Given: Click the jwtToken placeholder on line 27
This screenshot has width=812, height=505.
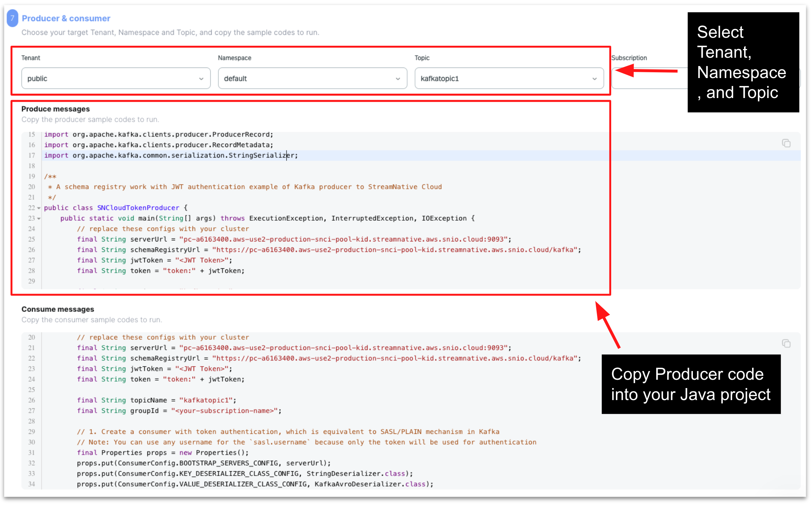Looking at the screenshot, I should click(202, 260).
